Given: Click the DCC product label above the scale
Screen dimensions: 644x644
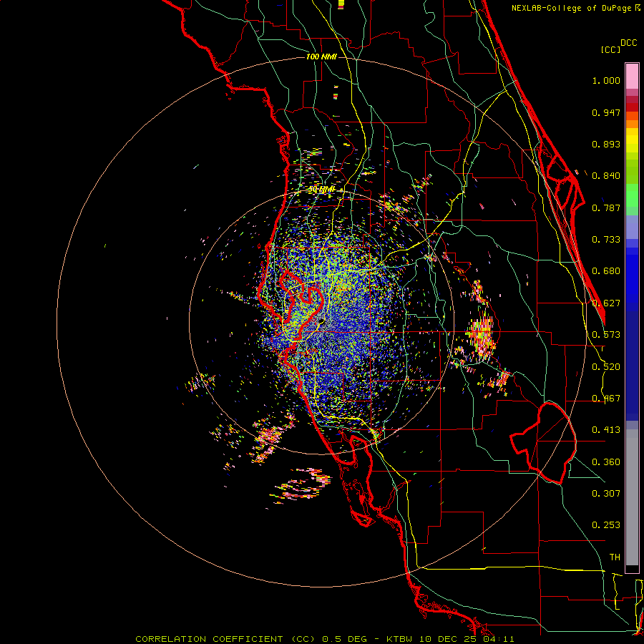Looking at the screenshot, I should 628,43.
